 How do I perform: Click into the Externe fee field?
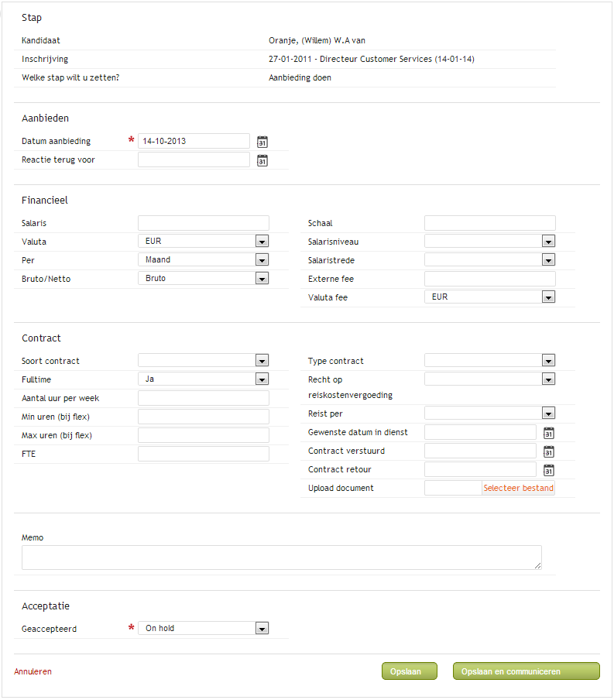490,279
